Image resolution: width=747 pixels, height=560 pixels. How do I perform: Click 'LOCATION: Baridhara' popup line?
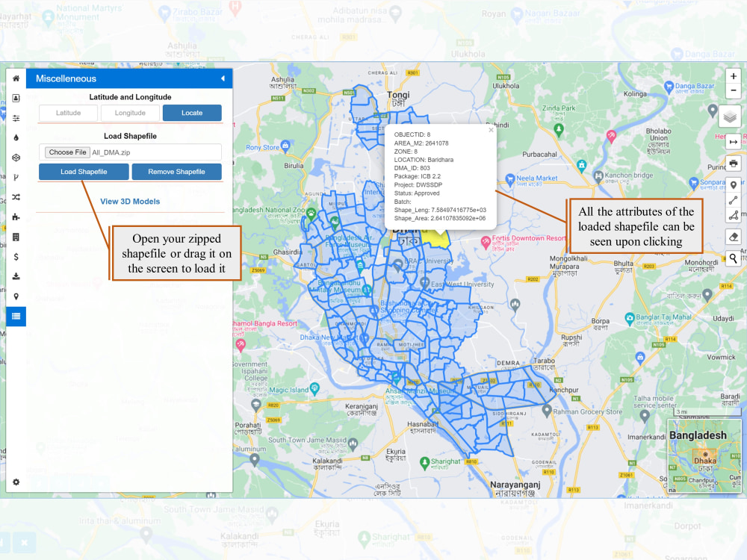(x=424, y=160)
